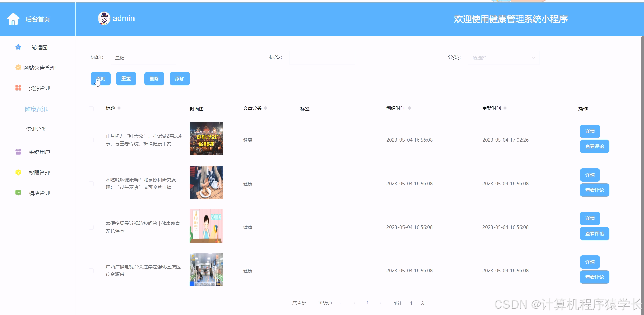The image size is (644, 315).
Task: Toggle select-all checkbox in table header
Action: coord(91,109)
